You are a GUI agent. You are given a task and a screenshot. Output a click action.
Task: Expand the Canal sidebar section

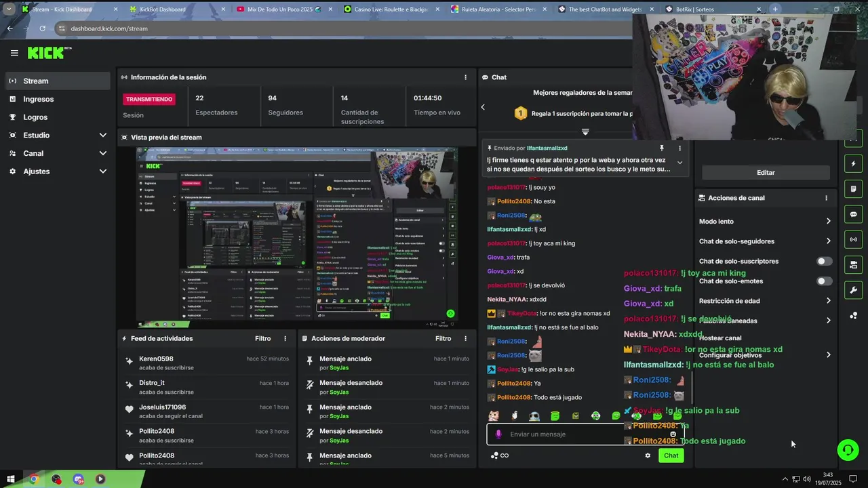click(x=102, y=153)
